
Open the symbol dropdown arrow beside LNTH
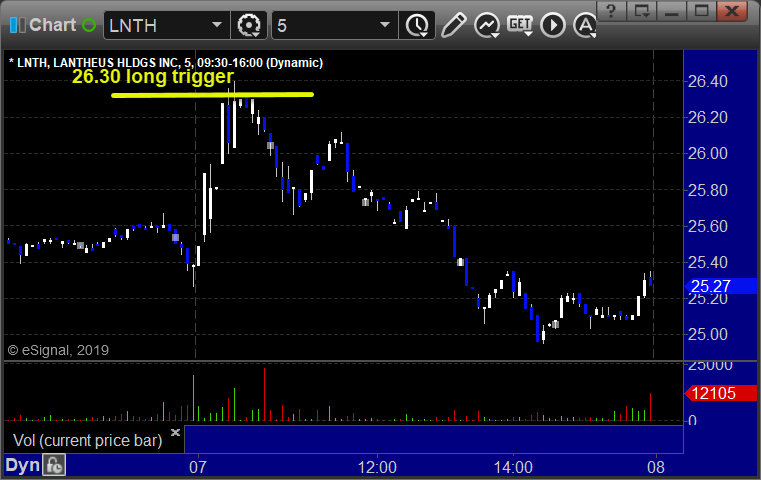217,25
